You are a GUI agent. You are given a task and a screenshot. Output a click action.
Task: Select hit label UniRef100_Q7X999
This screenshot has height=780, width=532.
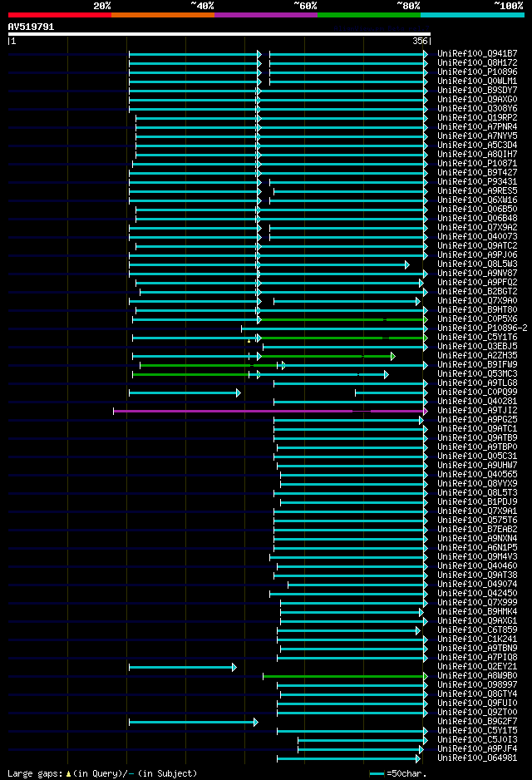pos(477,602)
